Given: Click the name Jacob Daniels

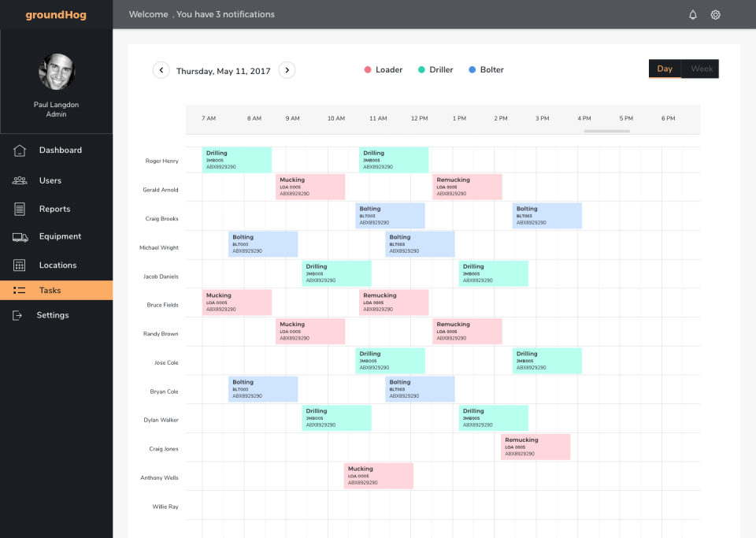Looking at the screenshot, I should point(161,276).
